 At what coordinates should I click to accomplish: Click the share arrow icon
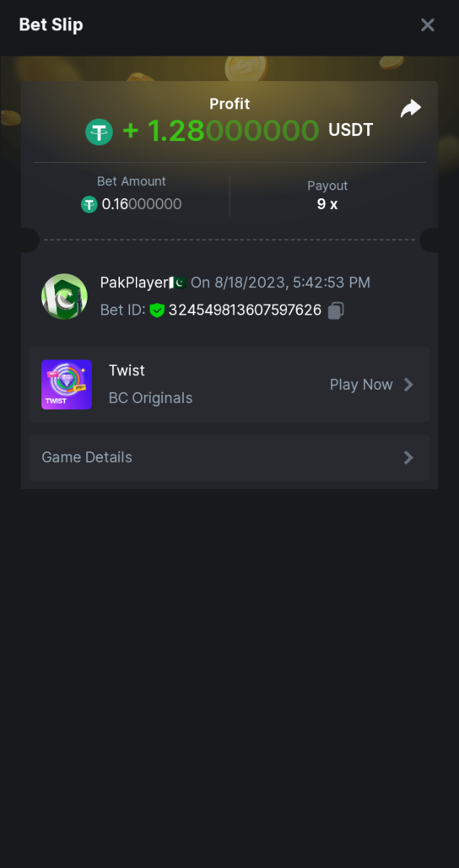411,109
